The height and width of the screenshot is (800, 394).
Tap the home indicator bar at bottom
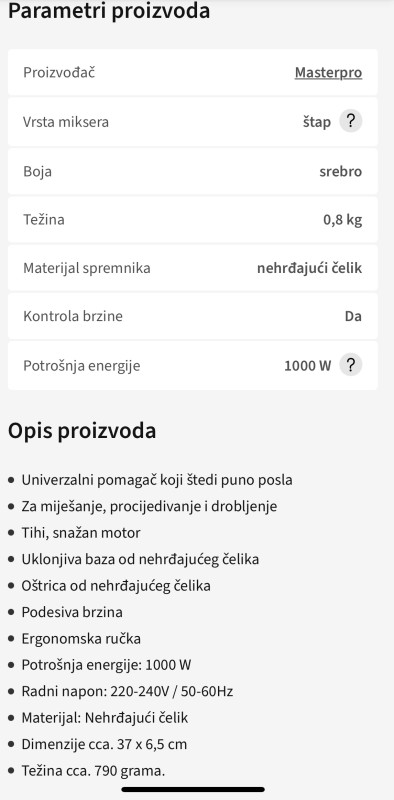193,789
